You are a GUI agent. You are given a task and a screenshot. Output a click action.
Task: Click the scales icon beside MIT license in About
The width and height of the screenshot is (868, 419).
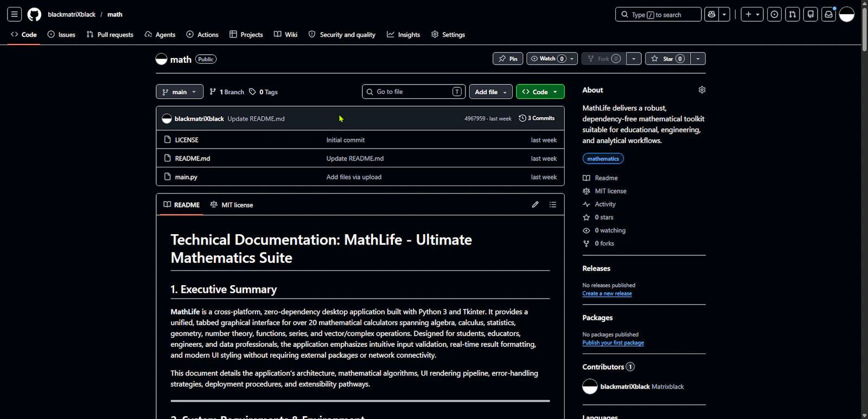[586, 191]
